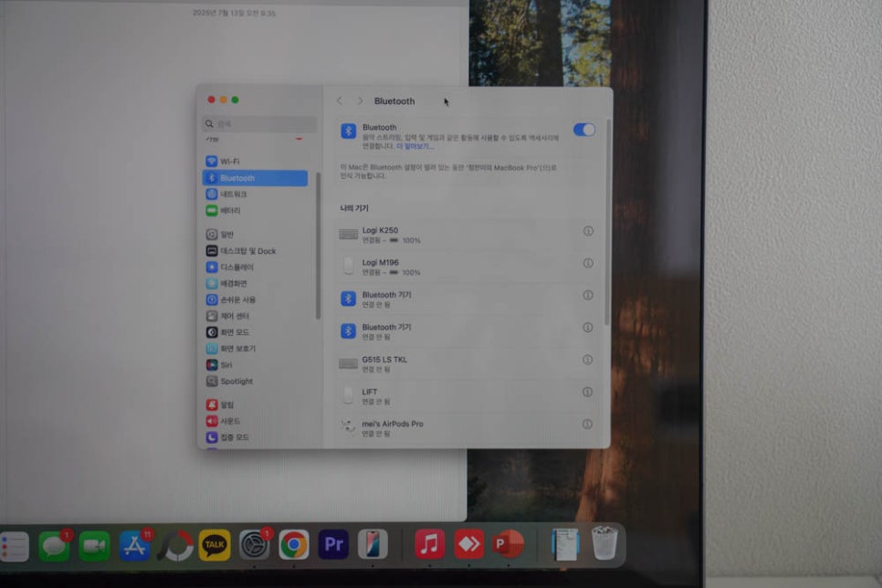Go forward with the right chevron
The height and width of the screenshot is (588, 882).
[360, 100]
